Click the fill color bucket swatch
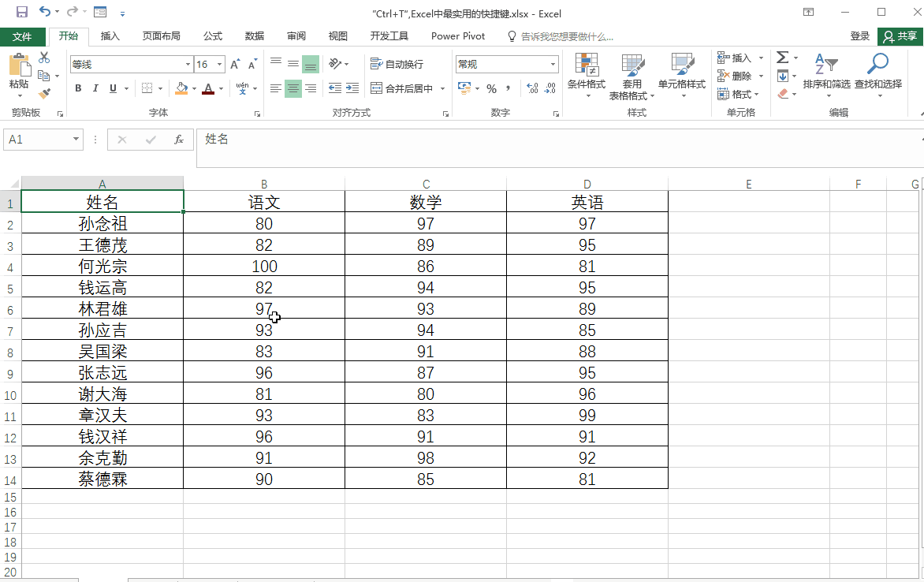The height and width of the screenshot is (582, 924). 181,88
